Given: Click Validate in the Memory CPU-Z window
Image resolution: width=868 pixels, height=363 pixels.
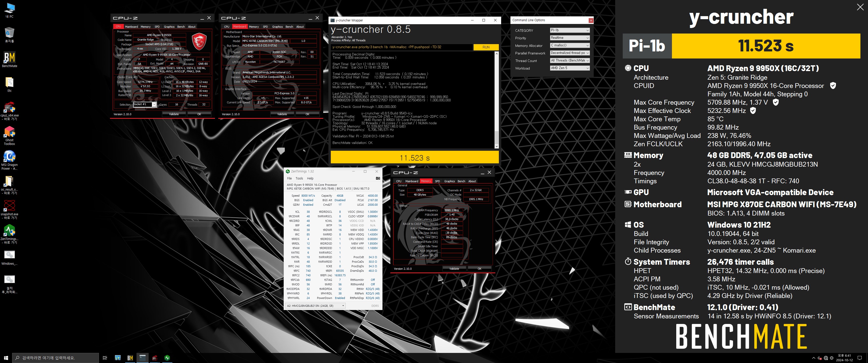Looking at the screenshot, I should [454, 269].
